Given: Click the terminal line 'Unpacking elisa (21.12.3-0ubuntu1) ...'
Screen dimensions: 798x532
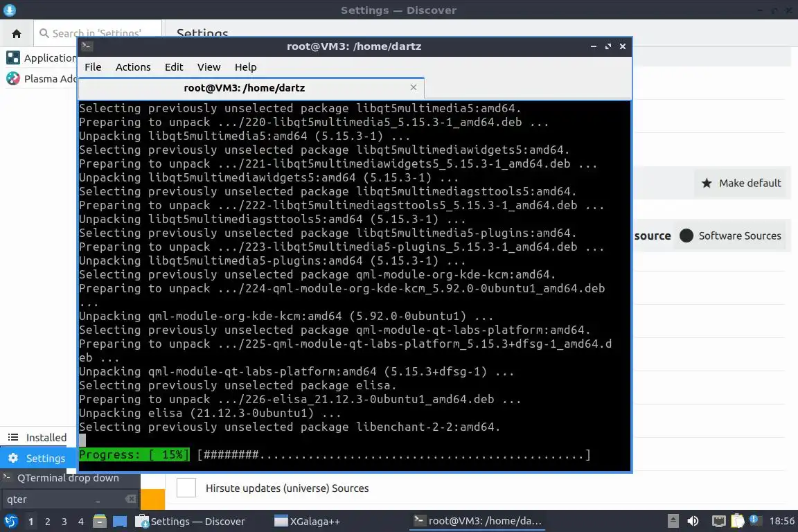Looking at the screenshot, I should tap(210, 413).
